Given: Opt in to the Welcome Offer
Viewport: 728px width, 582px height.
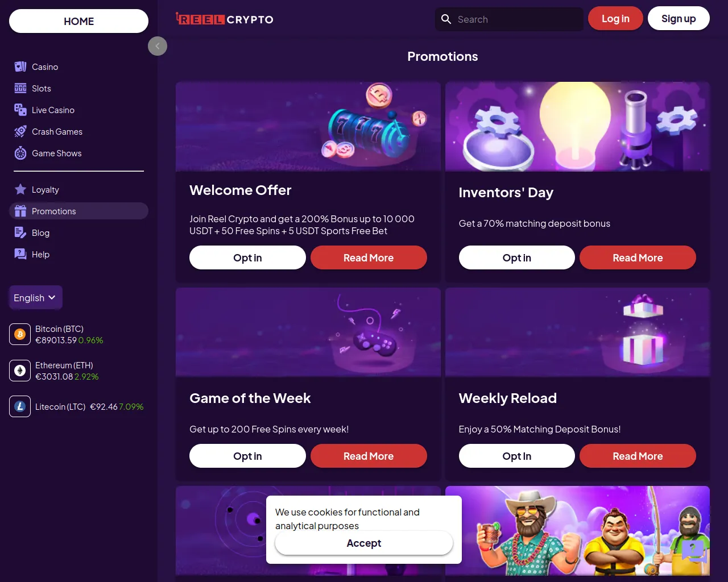Looking at the screenshot, I should (x=247, y=257).
